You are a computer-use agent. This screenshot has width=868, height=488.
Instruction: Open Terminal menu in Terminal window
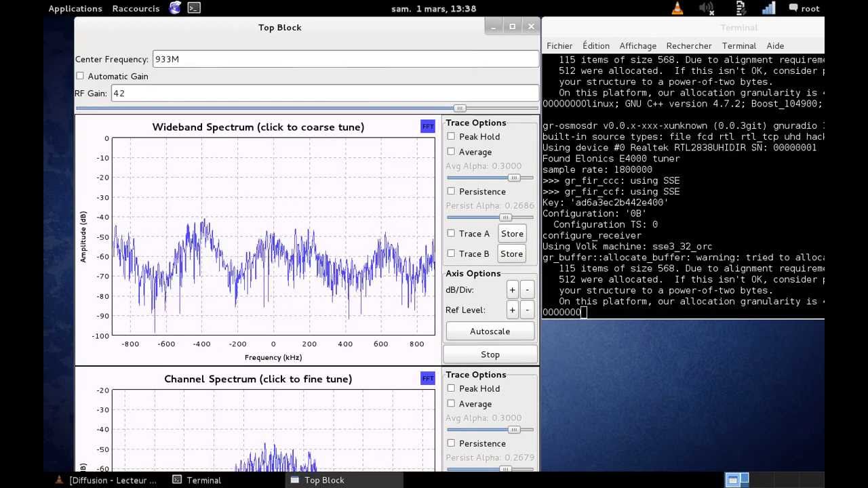pos(739,45)
